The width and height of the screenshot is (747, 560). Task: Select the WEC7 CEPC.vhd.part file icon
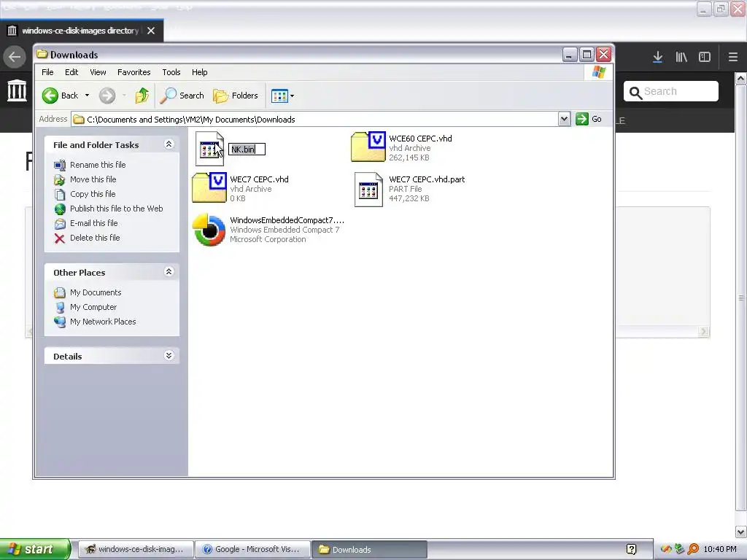click(x=368, y=190)
